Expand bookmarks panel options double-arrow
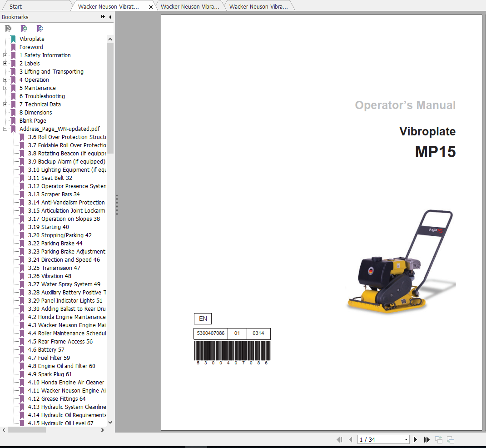Viewport: 486px width, 448px height. coord(103,17)
